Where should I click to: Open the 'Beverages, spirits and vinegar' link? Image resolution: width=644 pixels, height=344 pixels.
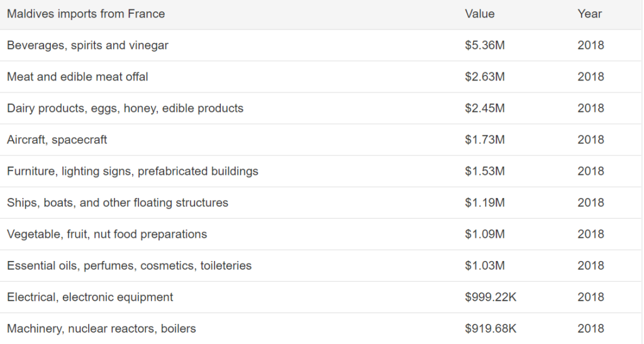coord(87,45)
